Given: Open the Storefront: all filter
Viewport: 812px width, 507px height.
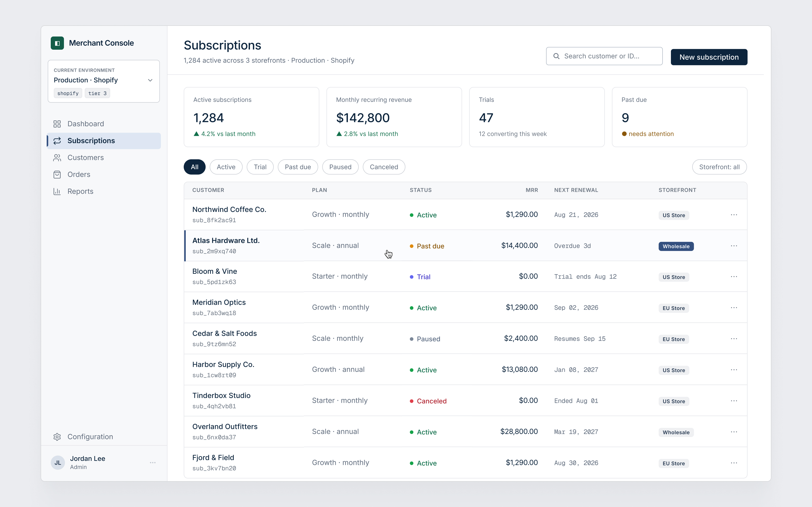Looking at the screenshot, I should (719, 167).
